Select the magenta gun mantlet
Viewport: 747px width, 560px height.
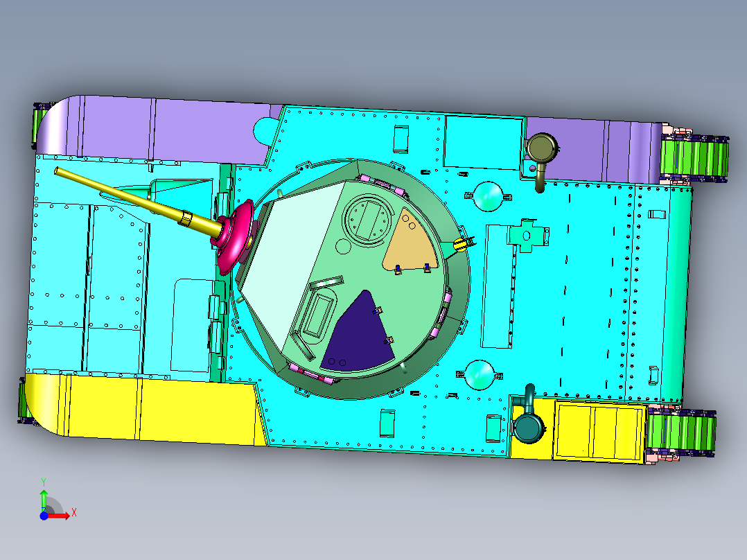point(234,236)
